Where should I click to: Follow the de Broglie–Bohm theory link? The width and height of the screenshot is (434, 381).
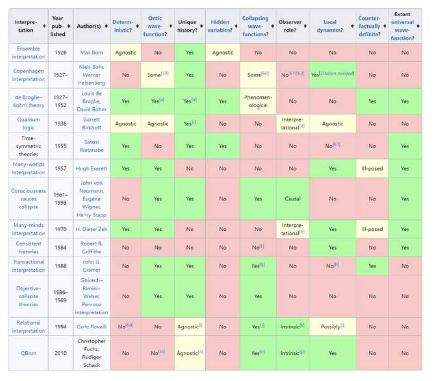point(28,101)
